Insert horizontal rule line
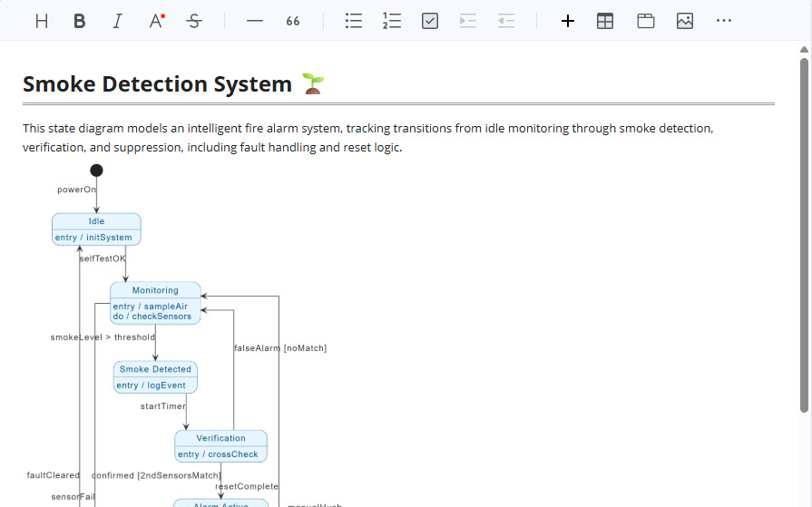Viewport: 812px width, 507px height. point(255,21)
